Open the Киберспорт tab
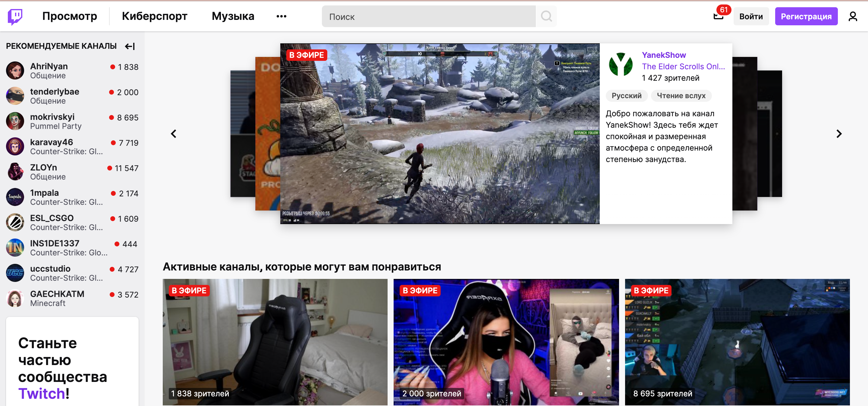Image resolution: width=868 pixels, height=406 pixels. coord(154,16)
